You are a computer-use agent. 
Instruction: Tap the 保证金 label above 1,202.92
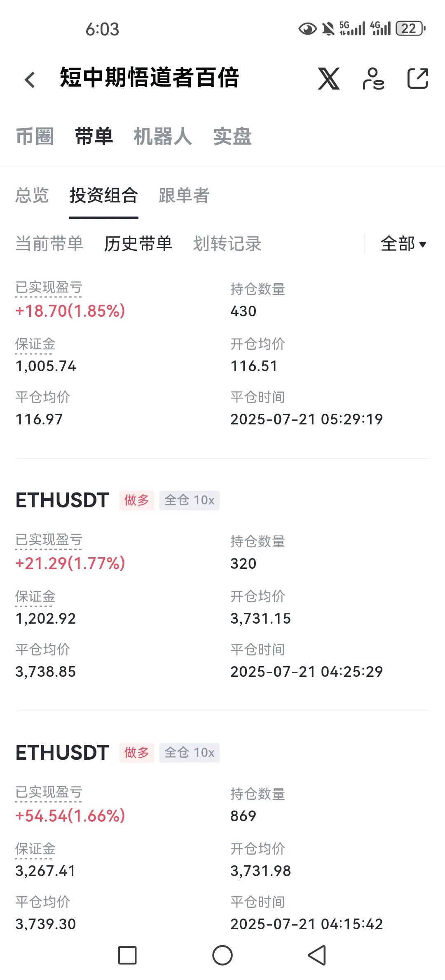[x=35, y=597]
